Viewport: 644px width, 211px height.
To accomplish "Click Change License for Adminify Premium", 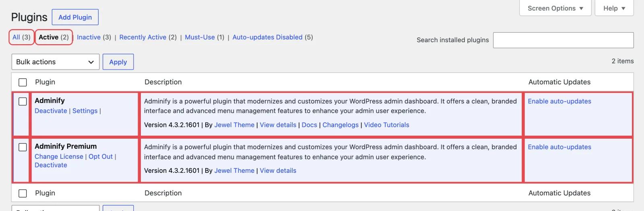I will 59,157.
